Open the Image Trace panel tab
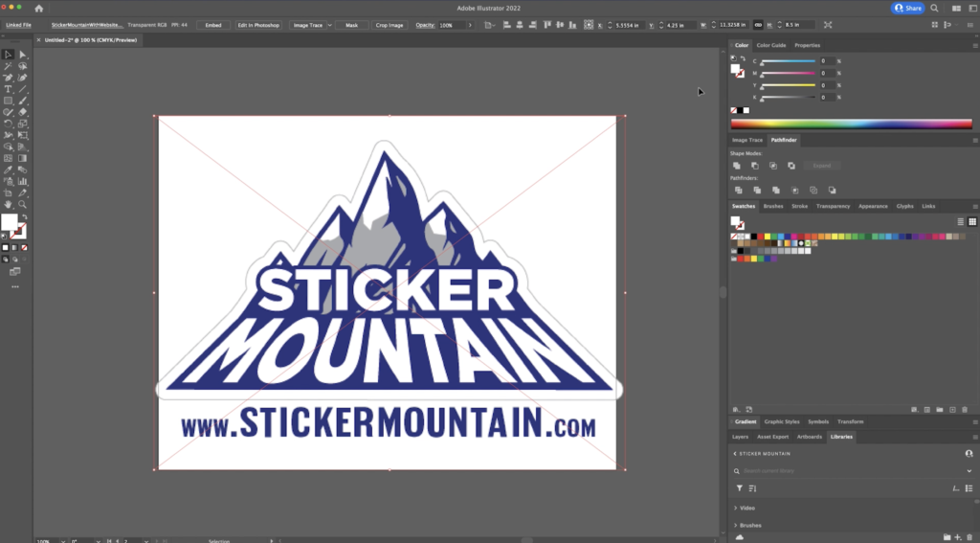This screenshot has height=543, width=980. 747,140
